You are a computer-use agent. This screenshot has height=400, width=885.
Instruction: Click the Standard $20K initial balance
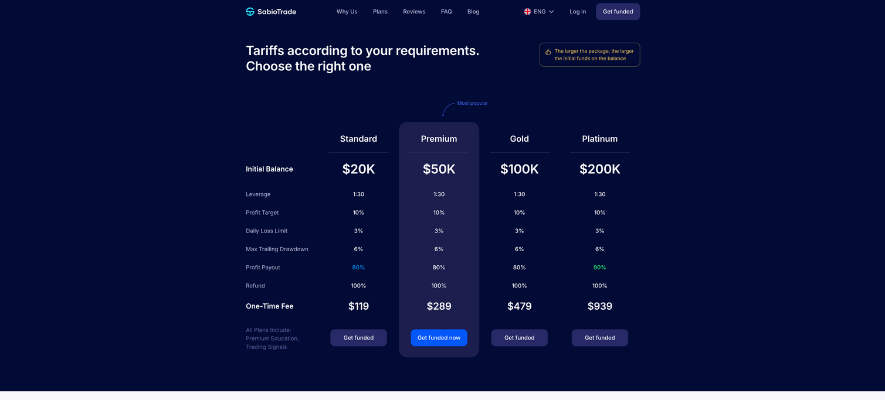coord(358,169)
